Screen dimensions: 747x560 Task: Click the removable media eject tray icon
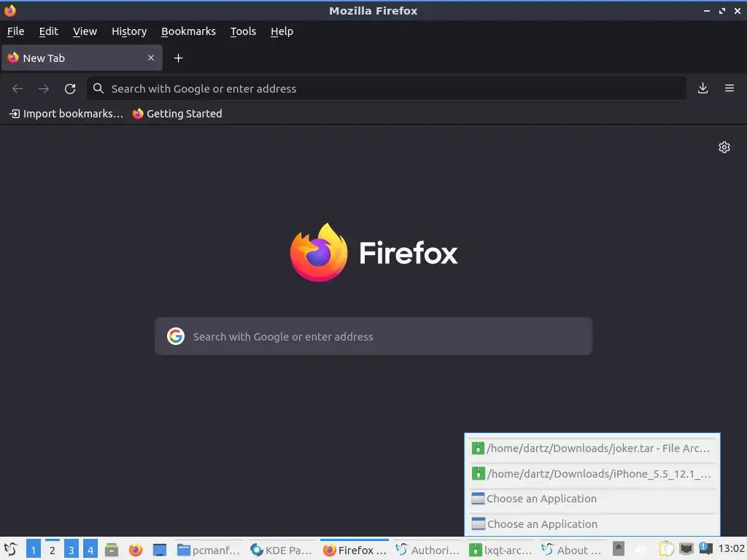point(619,549)
